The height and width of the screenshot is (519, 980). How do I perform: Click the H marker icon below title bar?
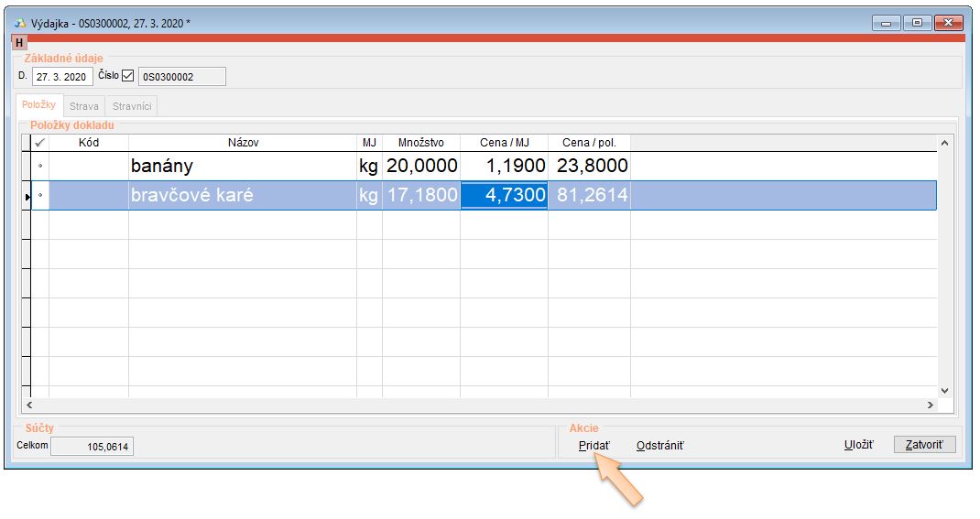(x=19, y=42)
